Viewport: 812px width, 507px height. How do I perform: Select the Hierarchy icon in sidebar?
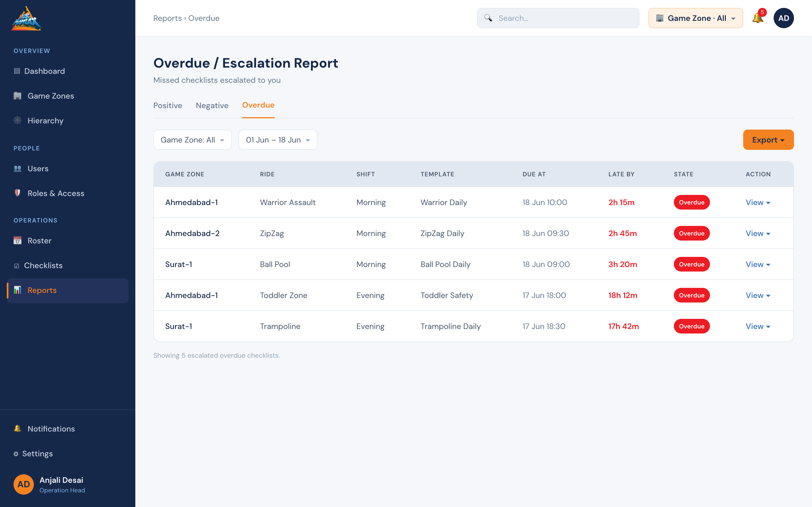click(17, 121)
